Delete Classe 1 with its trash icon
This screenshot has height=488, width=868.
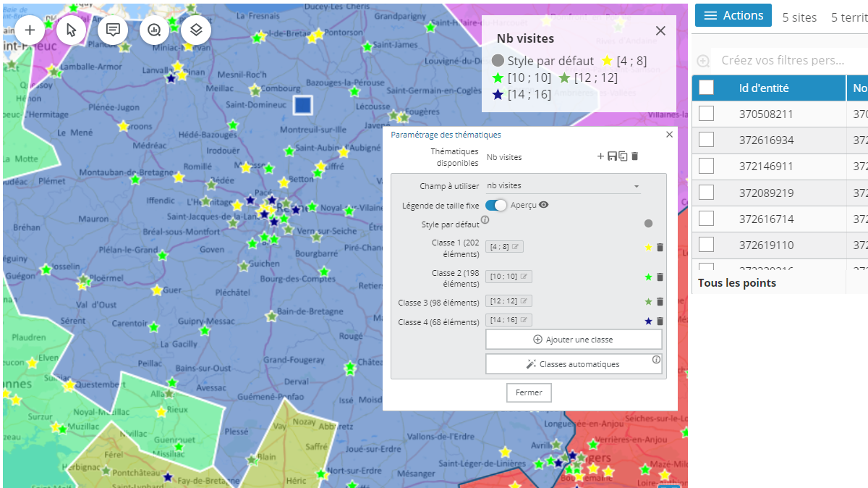pos(660,248)
